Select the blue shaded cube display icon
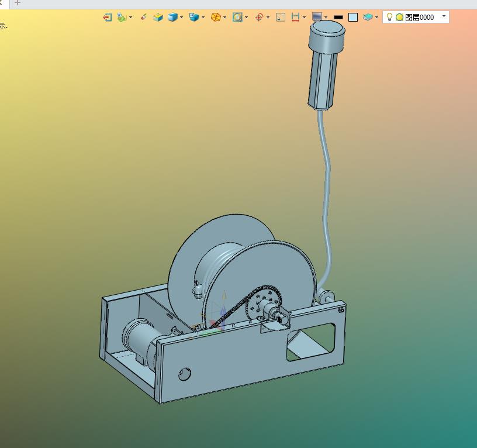 click(x=172, y=17)
